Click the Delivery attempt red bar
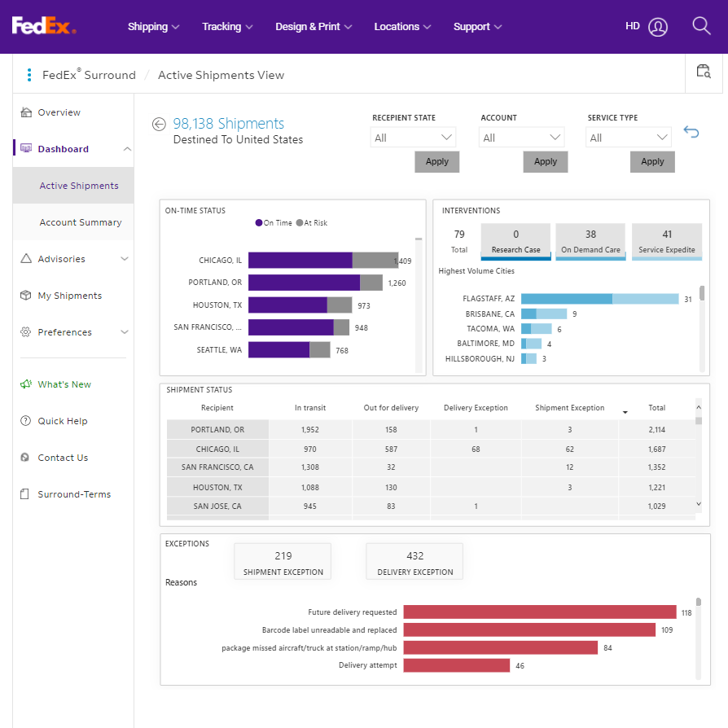This screenshot has width=728, height=728. point(456,665)
